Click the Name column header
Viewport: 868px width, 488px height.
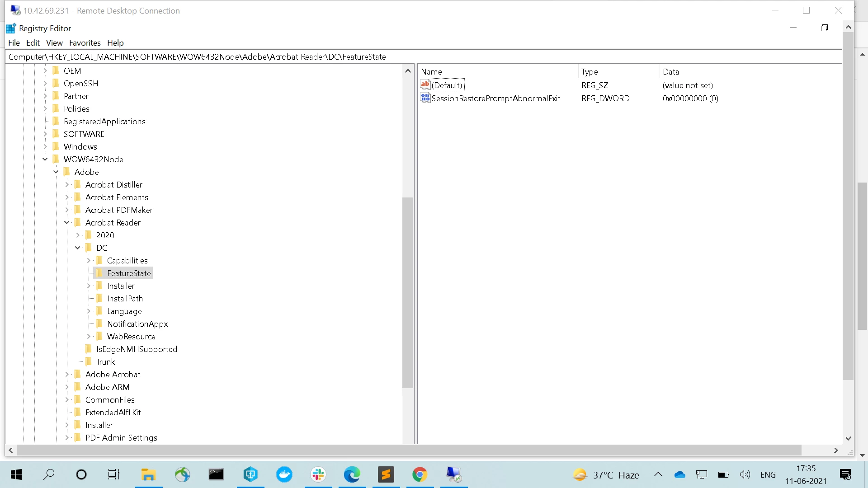pos(431,71)
